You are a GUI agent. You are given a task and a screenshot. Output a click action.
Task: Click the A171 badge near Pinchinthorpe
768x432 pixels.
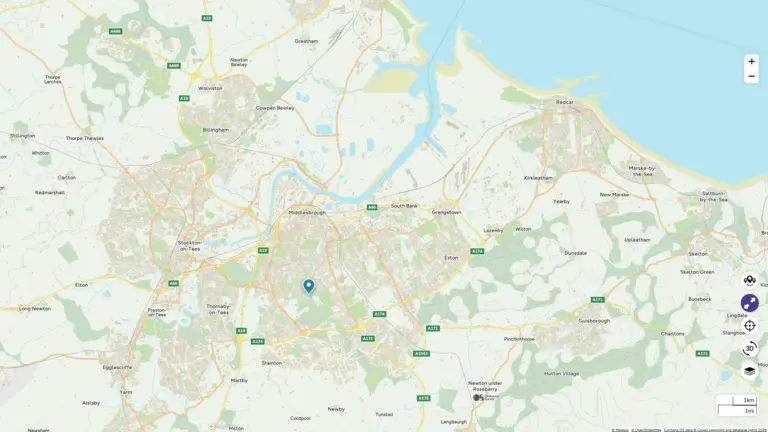(x=432, y=329)
